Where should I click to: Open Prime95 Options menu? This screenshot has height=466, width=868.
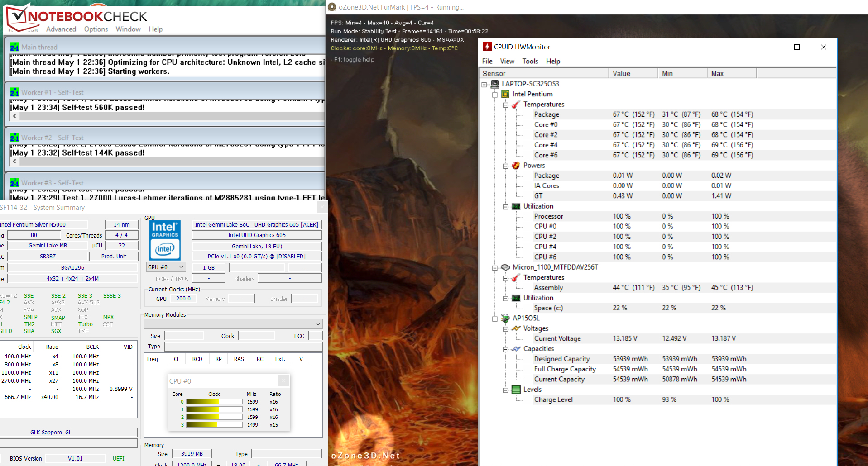tap(96, 29)
